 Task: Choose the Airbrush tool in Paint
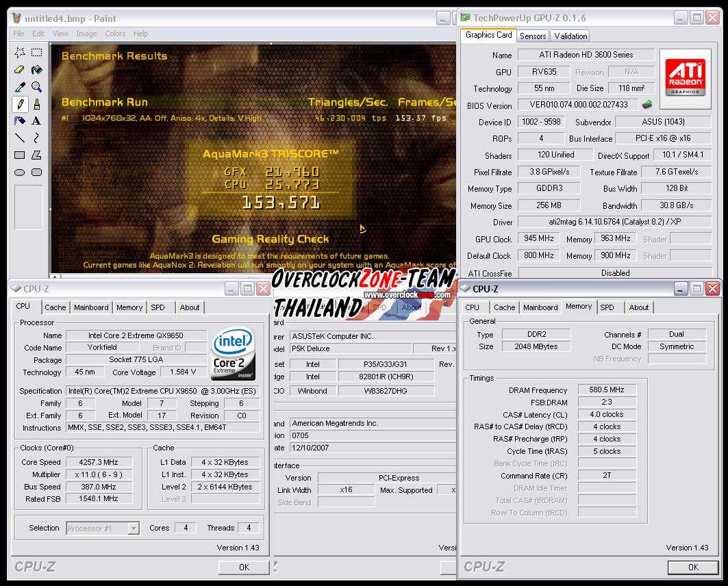tap(19, 121)
